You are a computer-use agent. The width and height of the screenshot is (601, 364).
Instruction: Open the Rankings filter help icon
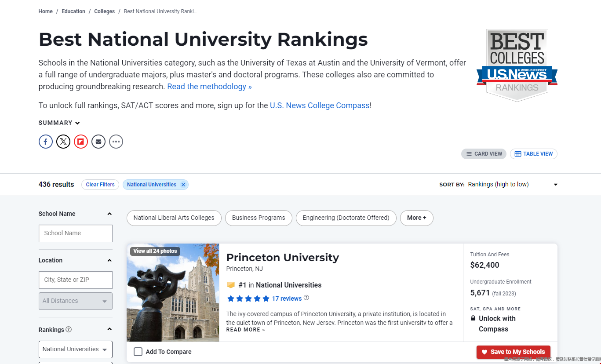click(69, 329)
